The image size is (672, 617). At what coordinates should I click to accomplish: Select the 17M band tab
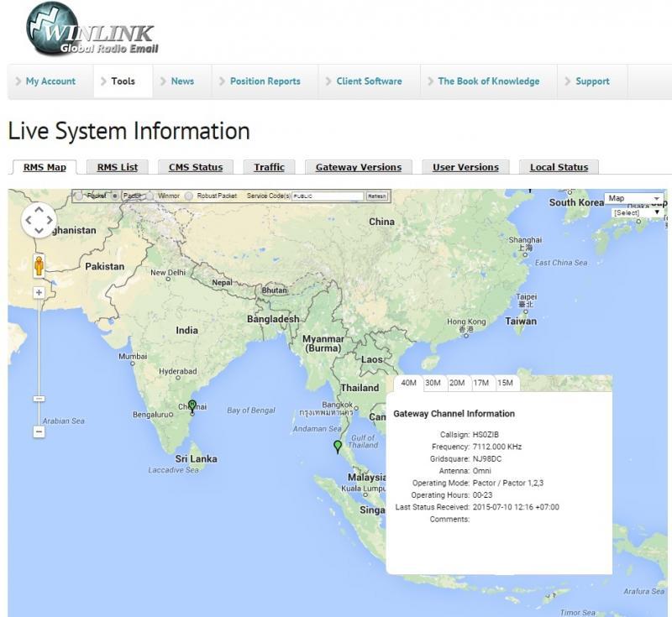(480, 383)
